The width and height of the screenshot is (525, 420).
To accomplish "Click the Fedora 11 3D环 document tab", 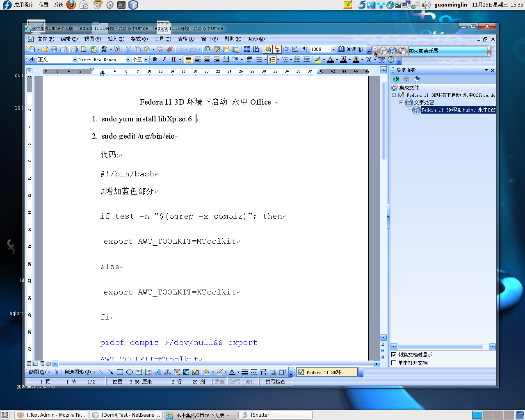I will [326, 372].
